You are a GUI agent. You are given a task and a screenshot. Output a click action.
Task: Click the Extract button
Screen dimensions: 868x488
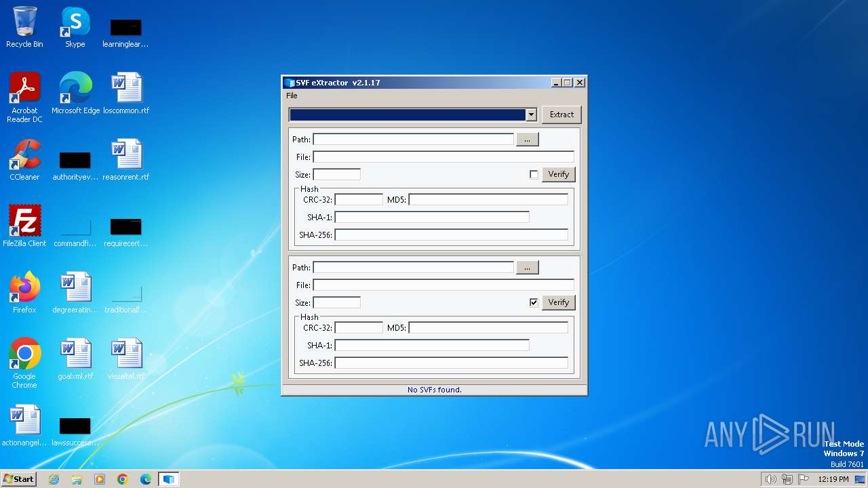(x=561, y=115)
